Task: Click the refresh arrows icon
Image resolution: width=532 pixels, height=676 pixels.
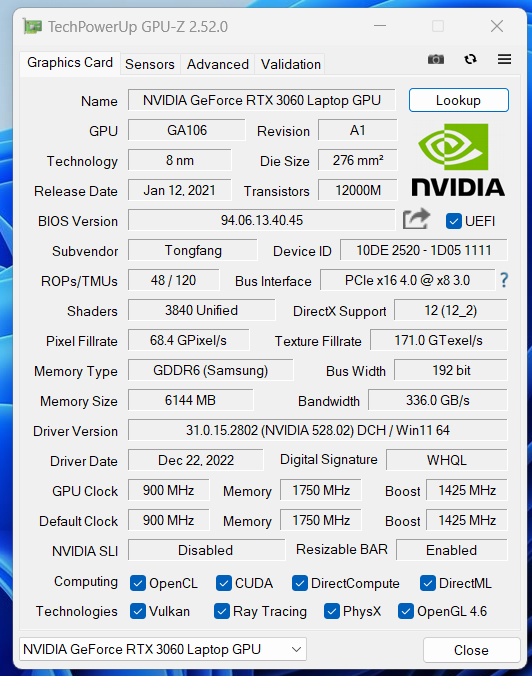Action: coord(470,59)
